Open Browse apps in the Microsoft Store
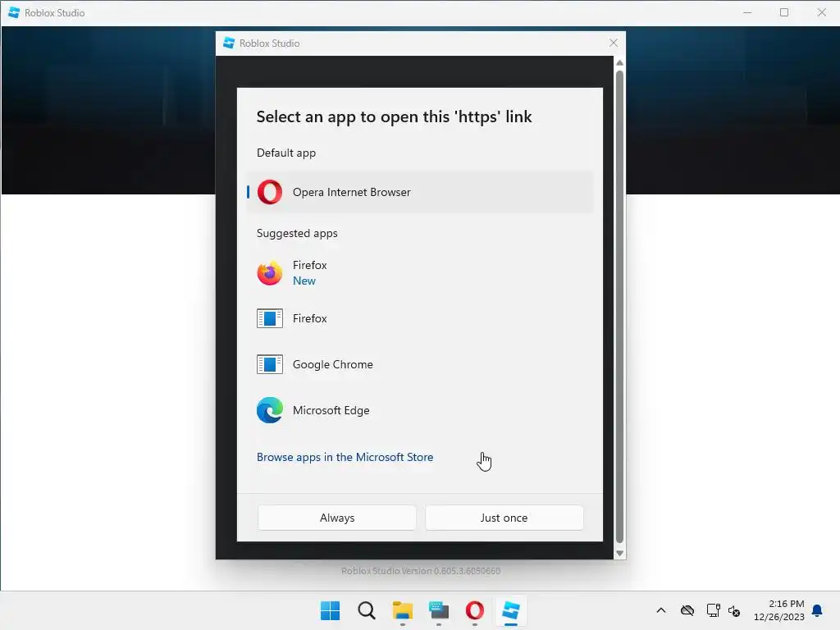 click(x=345, y=457)
